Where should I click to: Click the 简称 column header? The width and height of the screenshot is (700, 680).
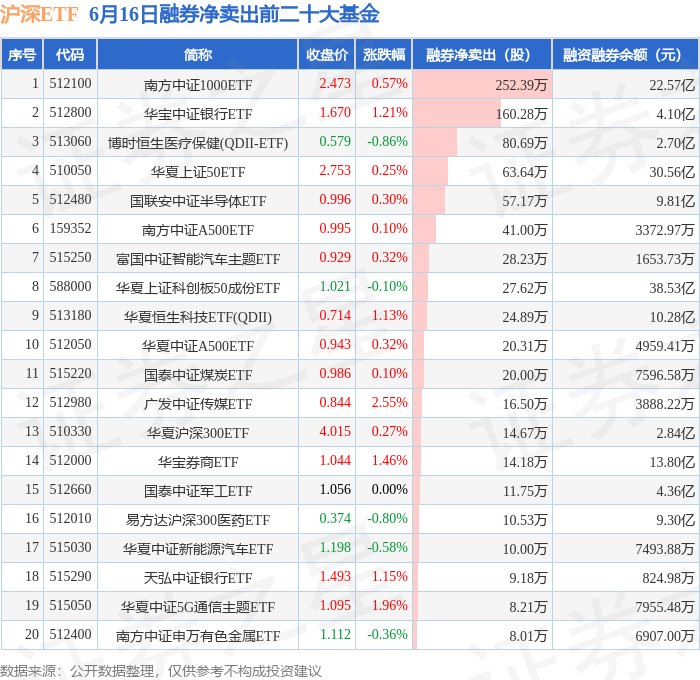pos(198,54)
